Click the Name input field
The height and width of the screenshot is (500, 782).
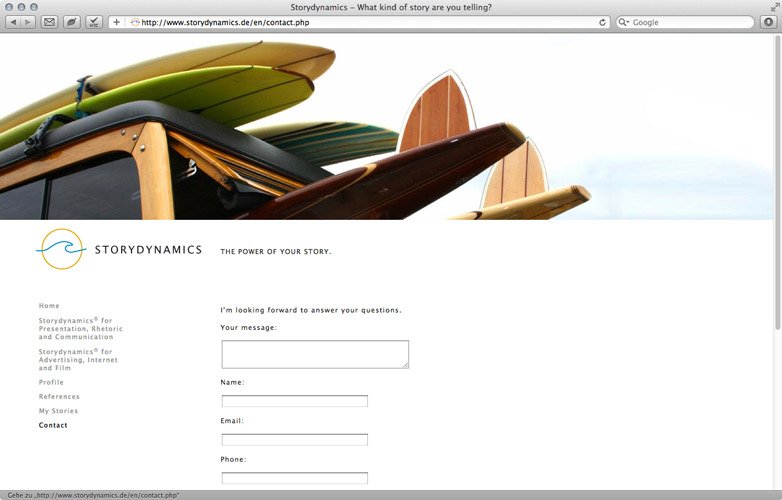[294, 401]
